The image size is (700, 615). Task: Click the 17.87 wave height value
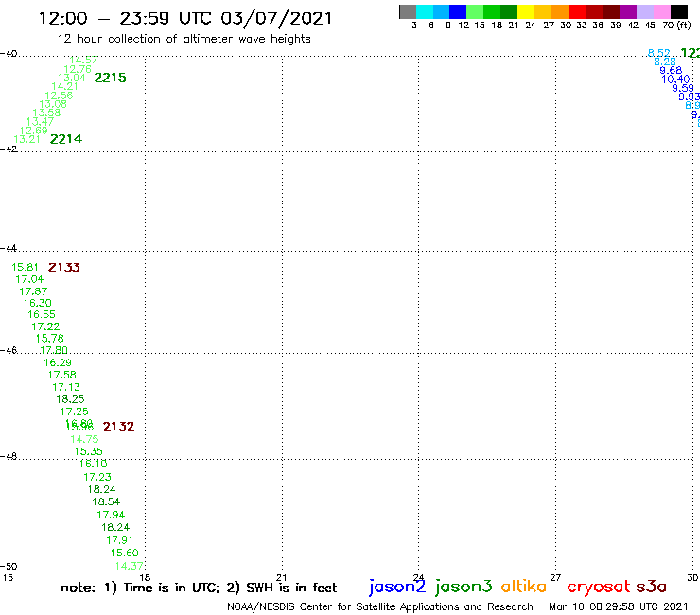point(33,291)
